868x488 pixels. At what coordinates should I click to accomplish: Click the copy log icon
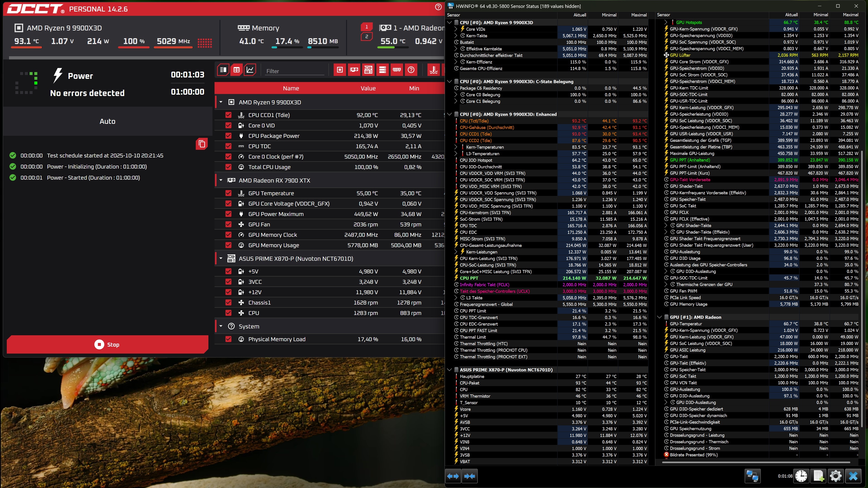coord(201,144)
